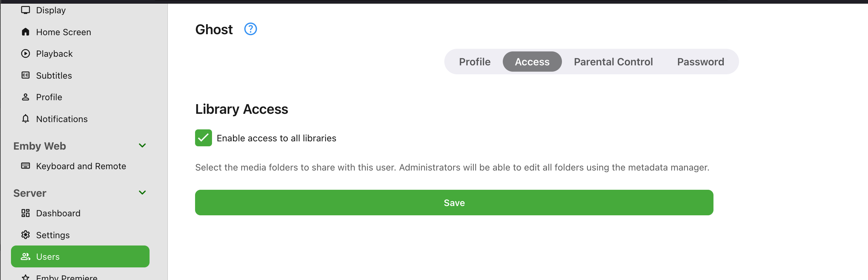The image size is (868, 280).
Task: Select the Profile person icon
Action: pos(26,97)
